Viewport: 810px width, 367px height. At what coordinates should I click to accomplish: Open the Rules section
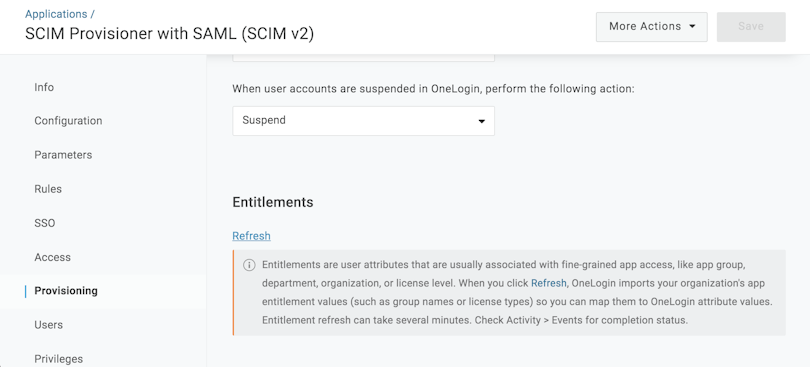(48, 189)
